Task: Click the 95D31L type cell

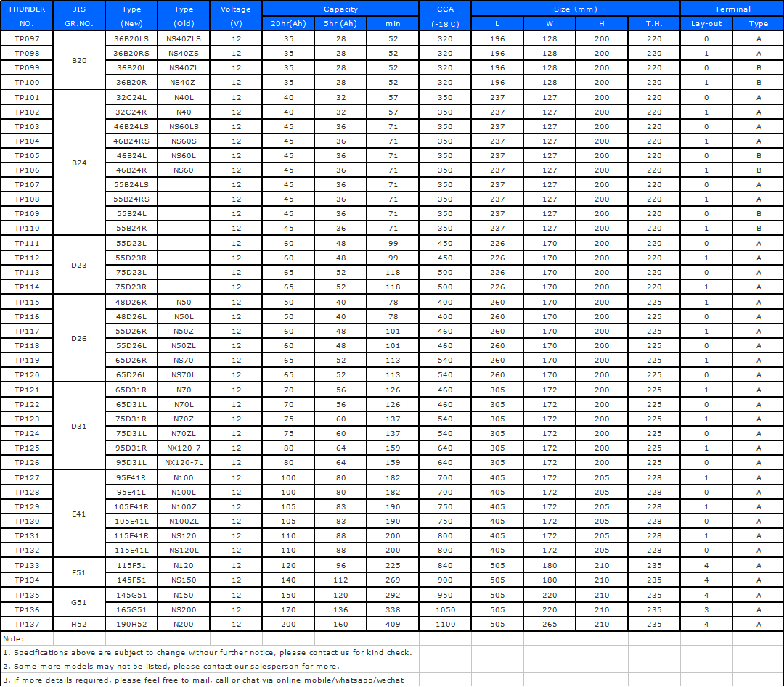Action: pos(131,463)
